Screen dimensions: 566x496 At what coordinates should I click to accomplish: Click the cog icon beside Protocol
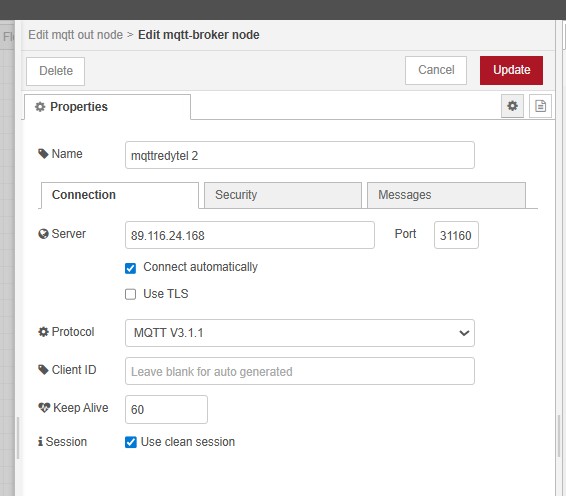coord(43,332)
